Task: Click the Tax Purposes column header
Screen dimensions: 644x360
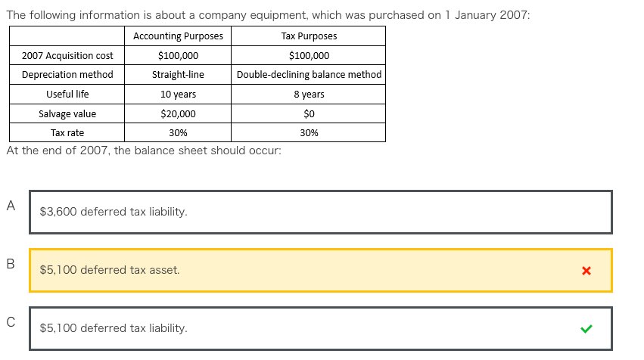Action: 309,36
